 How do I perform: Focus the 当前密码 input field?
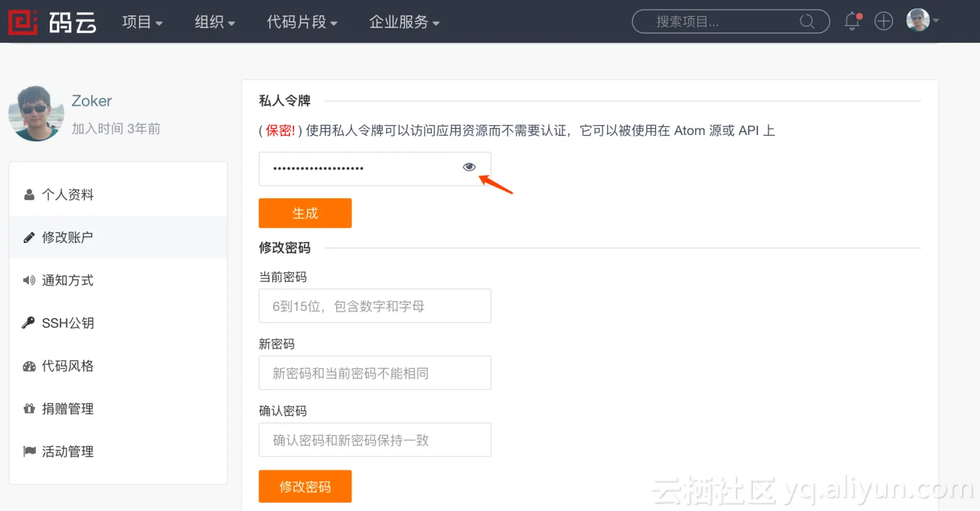374,306
